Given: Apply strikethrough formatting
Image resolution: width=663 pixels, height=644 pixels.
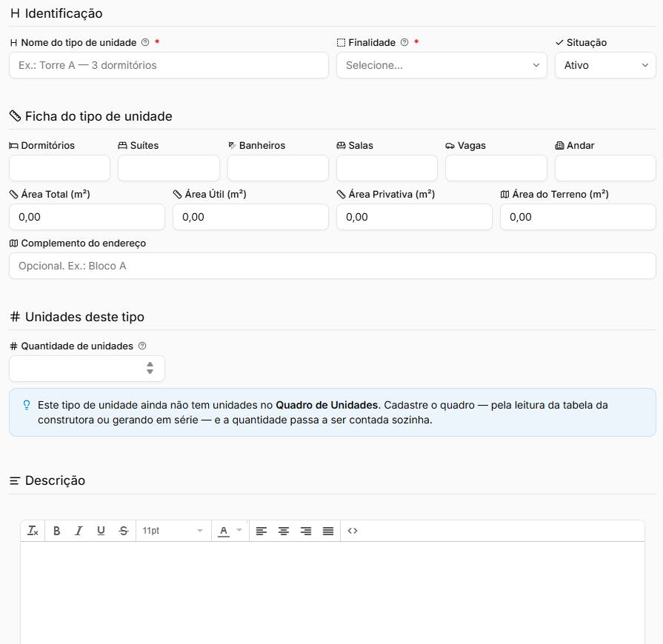Looking at the screenshot, I should point(124,531).
